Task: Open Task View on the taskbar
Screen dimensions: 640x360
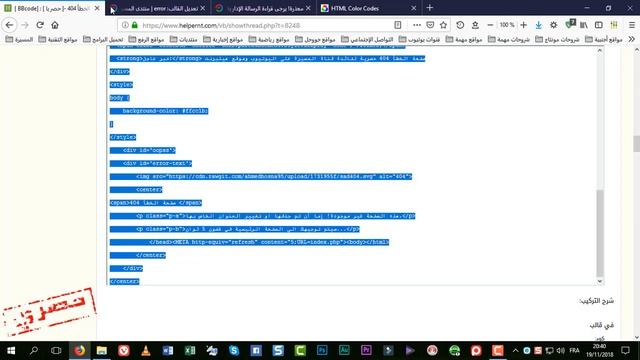Action: click(x=56, y=351)
